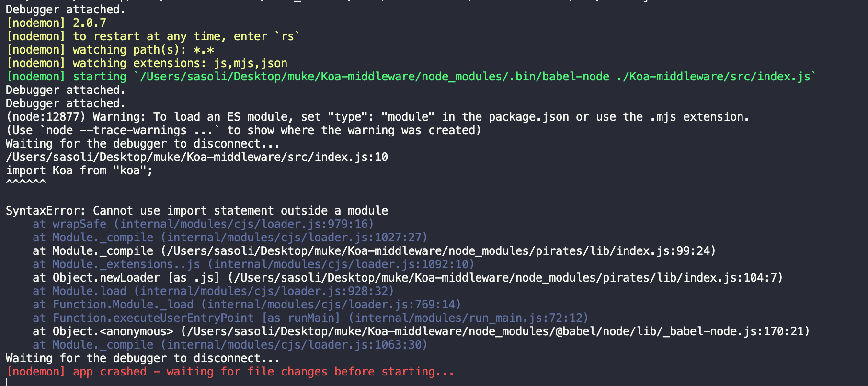The width and height of the screenshot is (868, 386).
Task: Click the "Use `node --trace-warnings ...`" hint line
Action: tap(243, 130)
